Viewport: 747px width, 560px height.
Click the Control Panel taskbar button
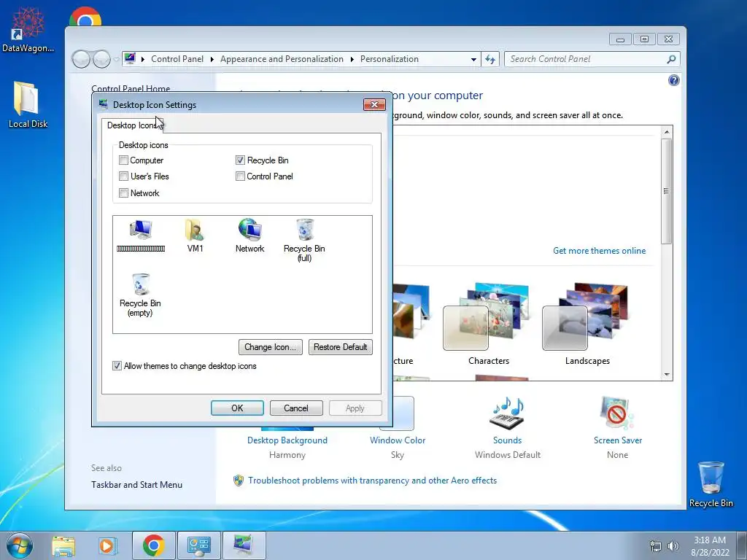(198, 545)
